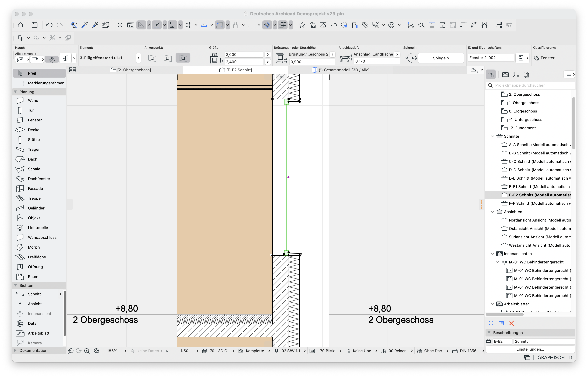Select the Schale tool
Viewport: 588px width, 377px height.
pos(39,169)
